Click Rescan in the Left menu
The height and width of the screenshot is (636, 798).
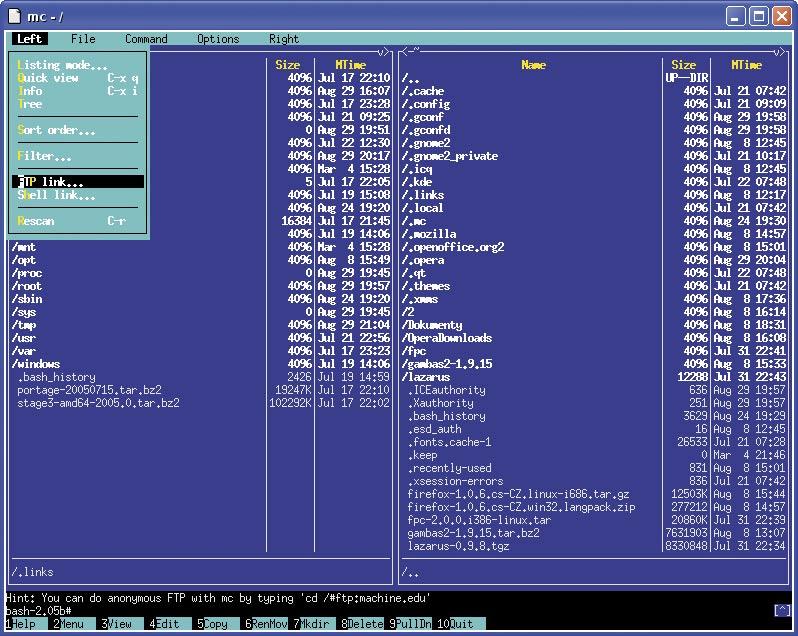coord(78,221)
